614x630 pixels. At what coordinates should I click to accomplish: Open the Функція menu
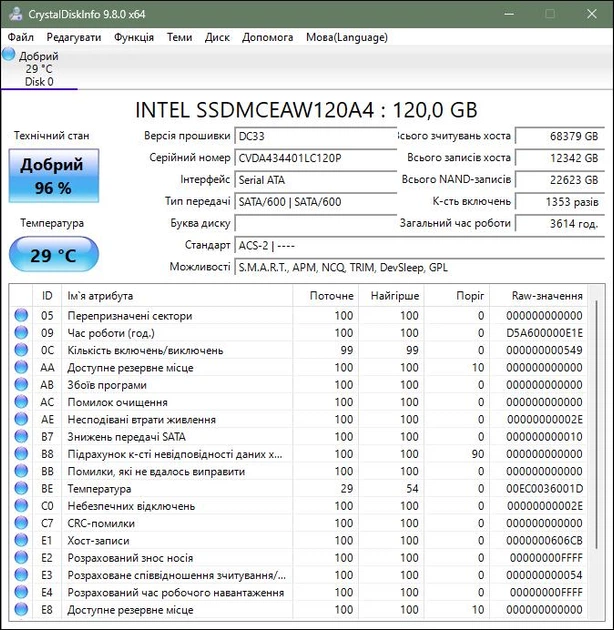134,37
